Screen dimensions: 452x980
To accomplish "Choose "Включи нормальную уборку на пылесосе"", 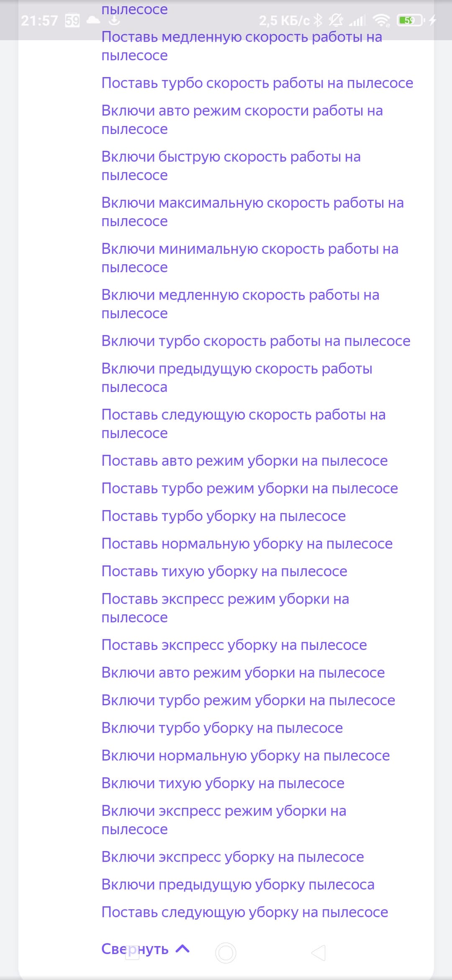I will click(246, 756).
